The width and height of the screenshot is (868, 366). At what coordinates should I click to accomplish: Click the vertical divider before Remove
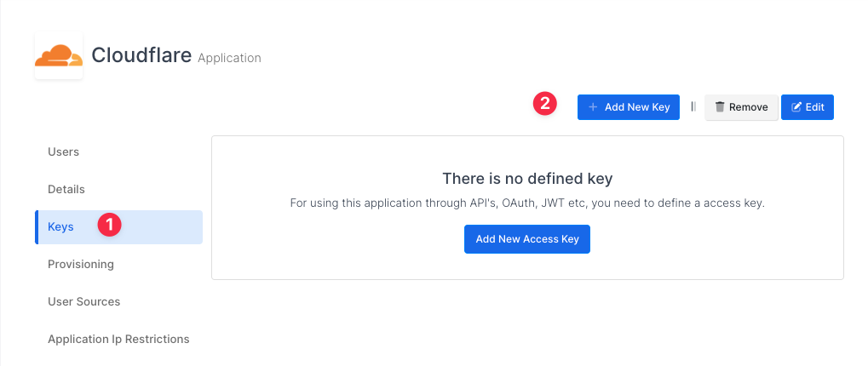693,107
